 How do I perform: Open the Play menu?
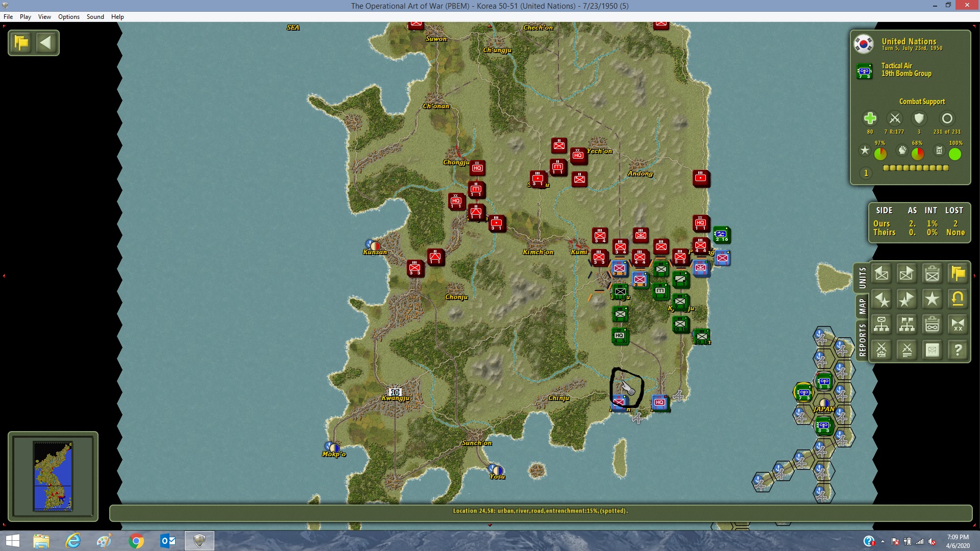click(x=26, y=17)
